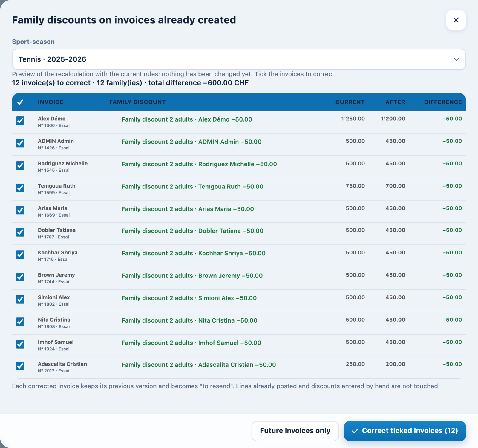Untick the Temgoua Ruth invoice checkbox
Viewport: 478px width, 448px height.
point(20,188)
